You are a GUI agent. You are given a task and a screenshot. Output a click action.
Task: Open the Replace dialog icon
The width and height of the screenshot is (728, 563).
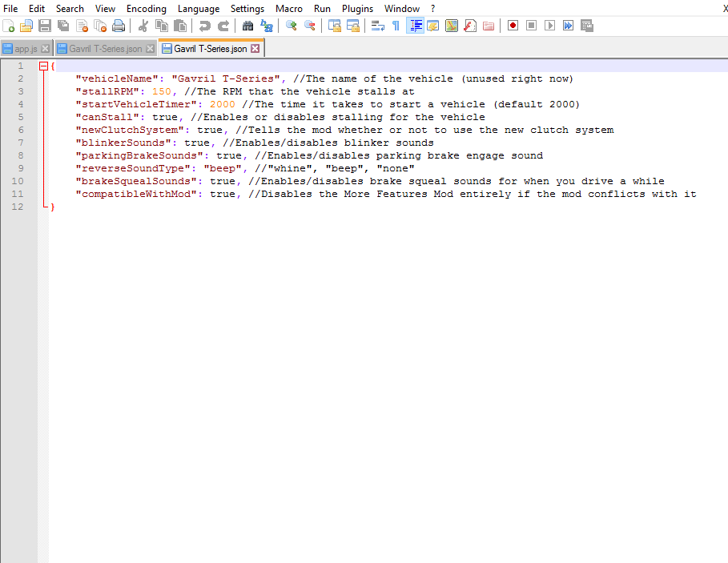tap(266, 26)
